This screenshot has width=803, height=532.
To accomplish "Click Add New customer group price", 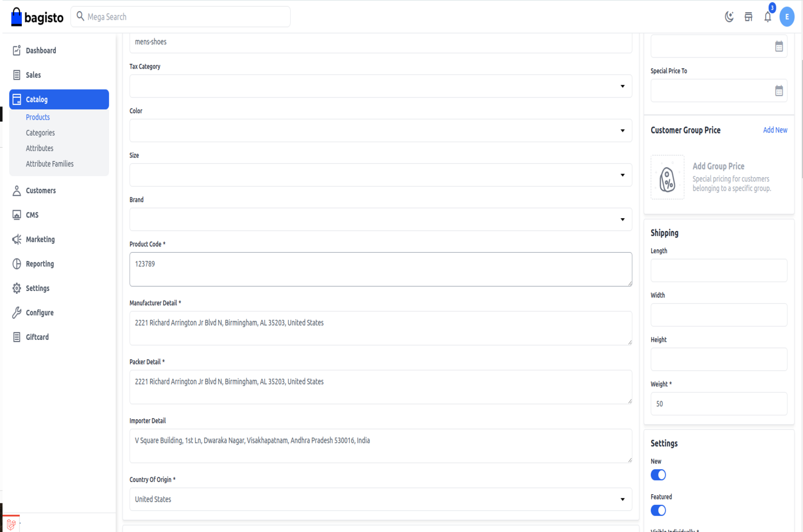I will coord(775,130).
